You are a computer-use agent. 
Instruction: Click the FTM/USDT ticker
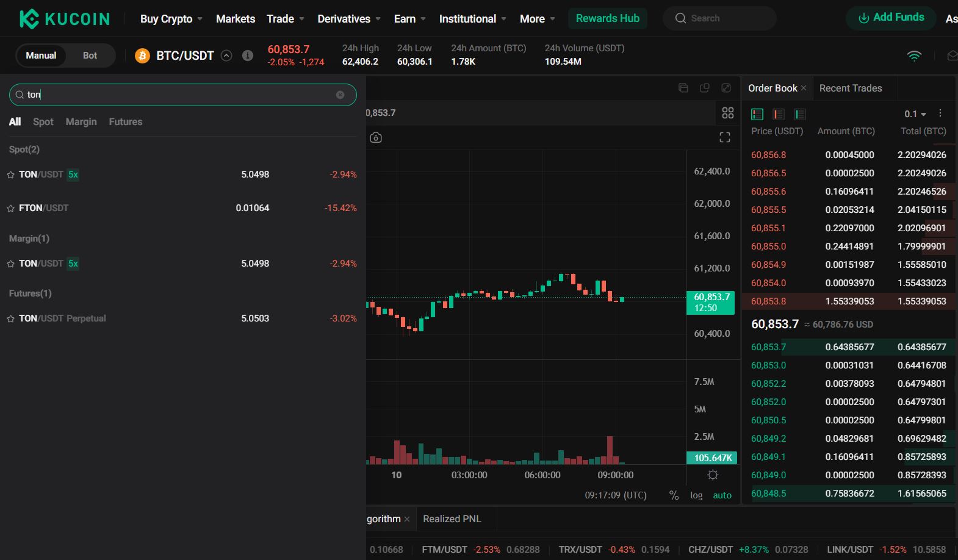(x=481, y=550)
